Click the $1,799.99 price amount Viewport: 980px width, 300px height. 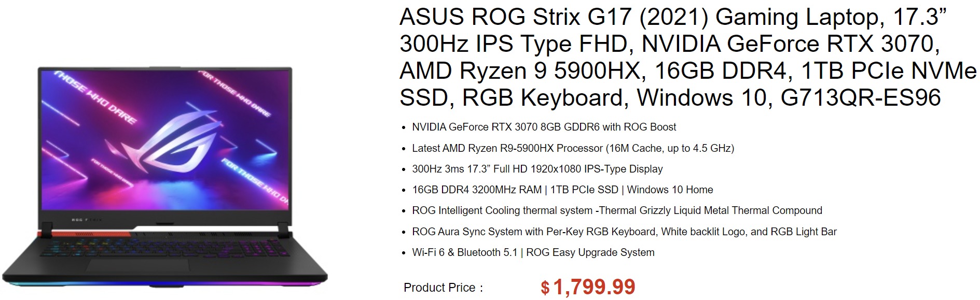click(x=594, y=287)
